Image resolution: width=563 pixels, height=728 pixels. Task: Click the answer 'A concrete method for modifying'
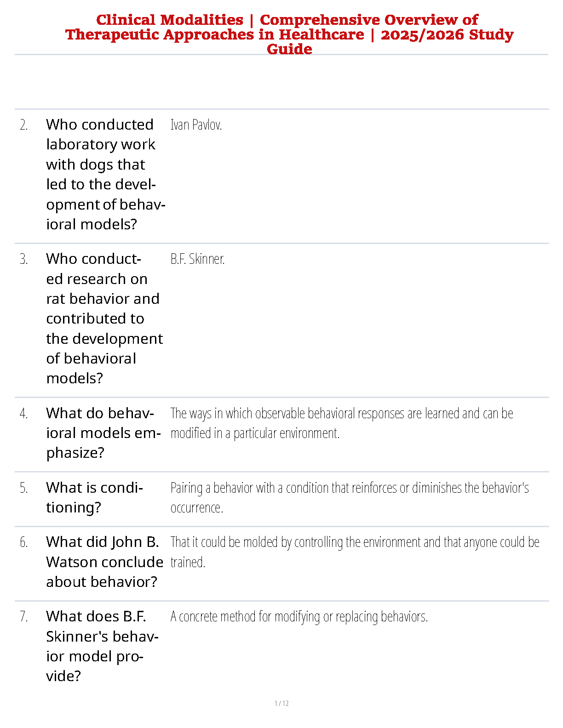pyautogui.click(x=299, y=616)
